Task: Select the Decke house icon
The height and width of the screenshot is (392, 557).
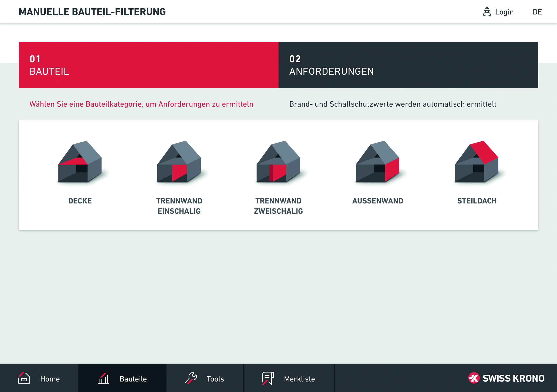Action: coord(80,162)
